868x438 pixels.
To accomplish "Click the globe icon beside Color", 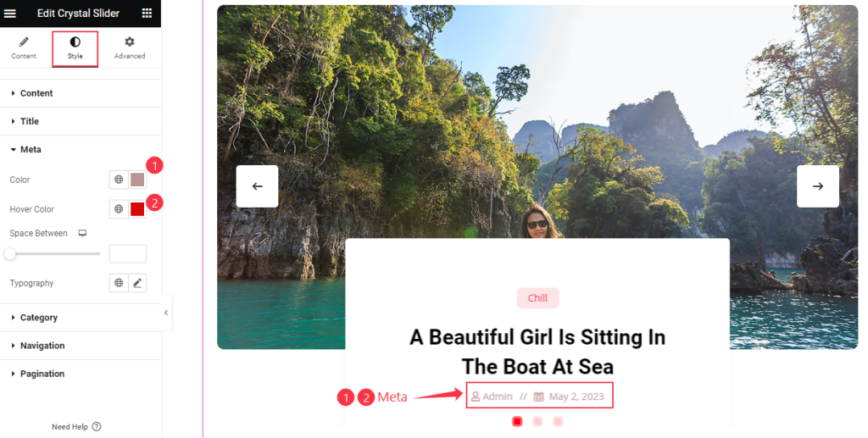I will 119,180.
